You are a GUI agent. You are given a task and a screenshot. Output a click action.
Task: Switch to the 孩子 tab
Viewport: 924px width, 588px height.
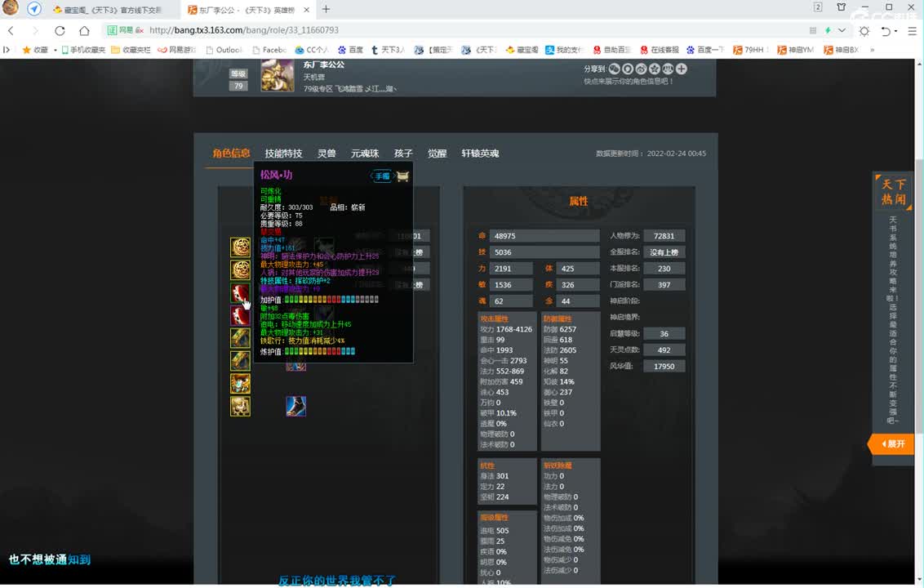[x=403, y=154]
